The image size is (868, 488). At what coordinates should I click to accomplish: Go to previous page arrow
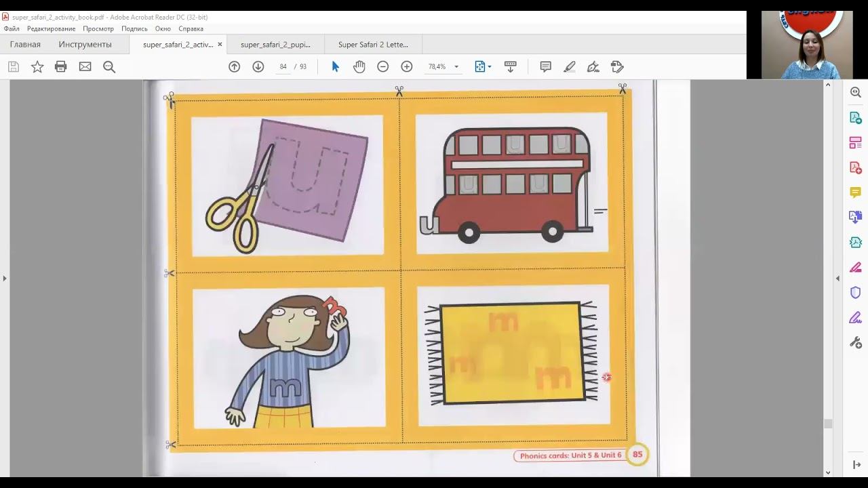234,66
